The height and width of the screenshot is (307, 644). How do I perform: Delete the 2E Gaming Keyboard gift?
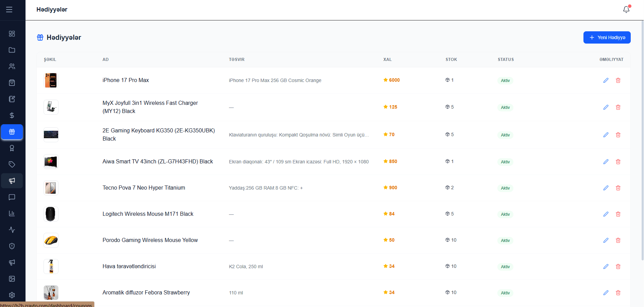(x=618, y=135)
